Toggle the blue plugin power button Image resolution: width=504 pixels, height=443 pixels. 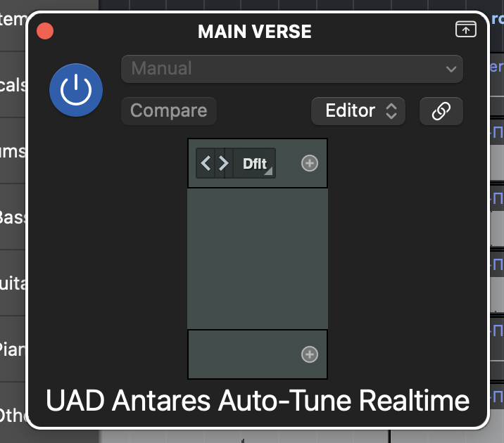click(x=76, y=89)
